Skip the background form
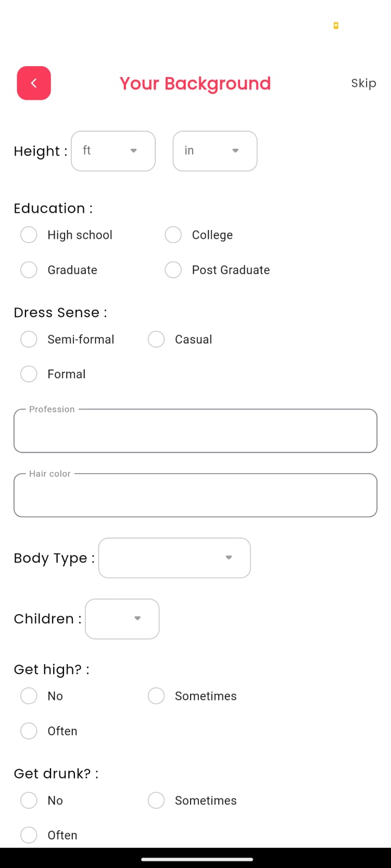This screenshot has height=868, width=391. pyautogui.click(x=363, y=83)
